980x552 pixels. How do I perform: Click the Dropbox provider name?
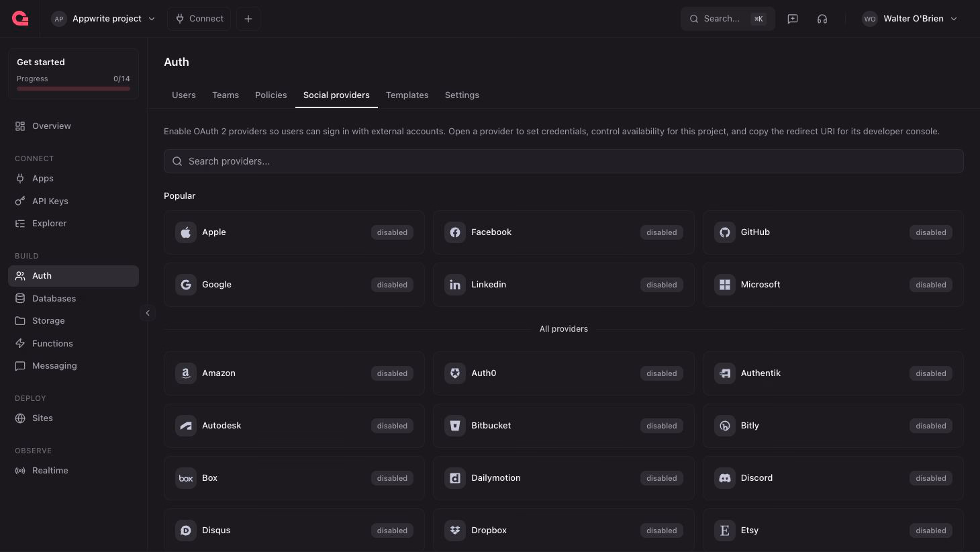[489, 531]
